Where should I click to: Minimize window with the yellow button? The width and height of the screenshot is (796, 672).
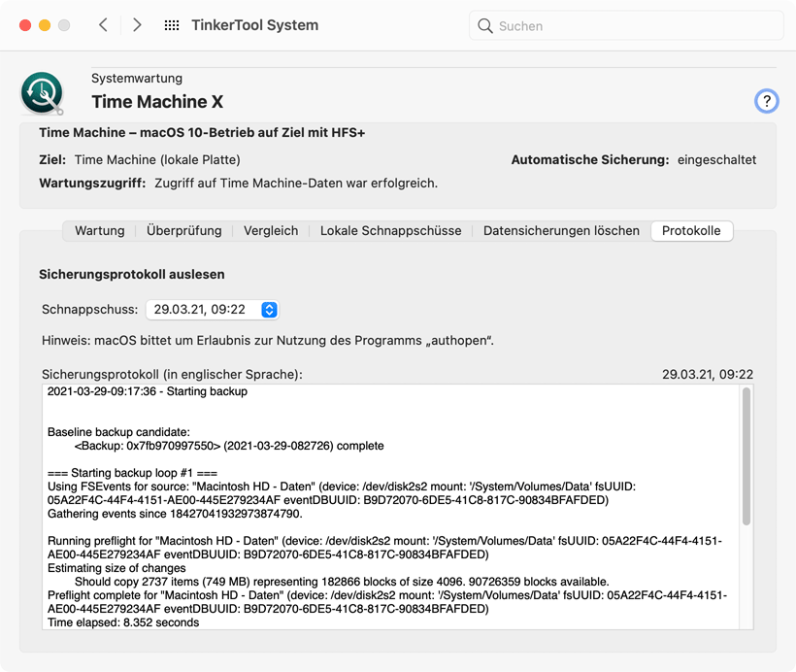click(x=45, y=25)
